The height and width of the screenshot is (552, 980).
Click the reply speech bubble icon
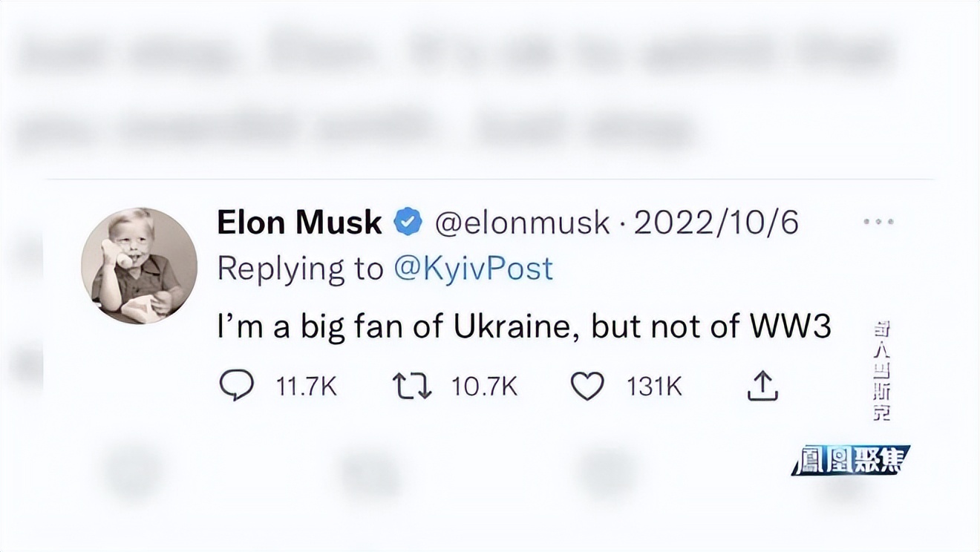click(237, 385)
